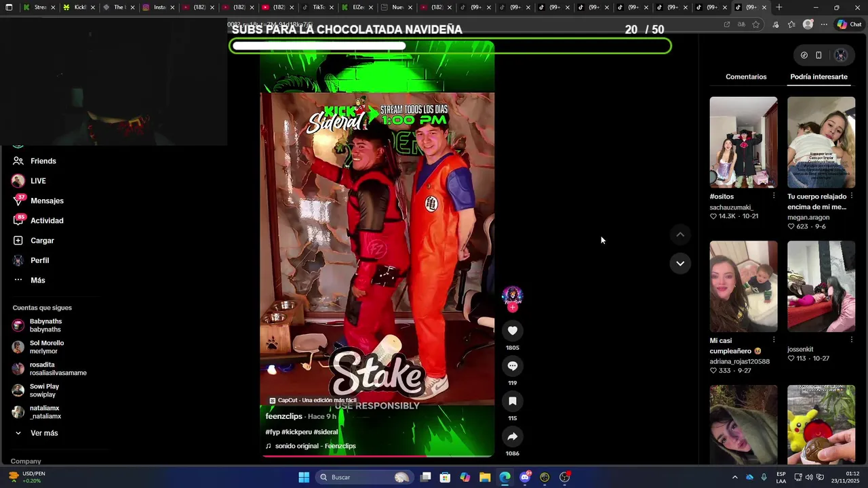Click Task View taskbar icon
Image resolution: width=868 pixels, height=488 pixels.
point(425,477)
